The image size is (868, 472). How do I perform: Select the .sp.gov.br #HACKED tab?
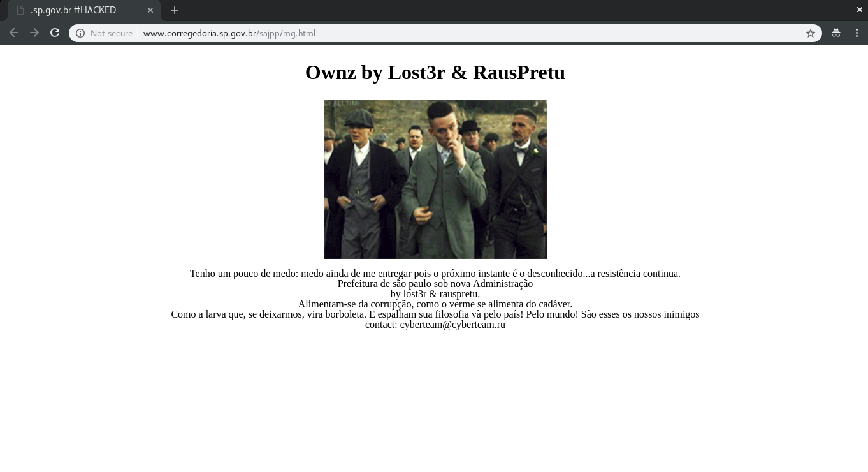click(x=84, y=10)
